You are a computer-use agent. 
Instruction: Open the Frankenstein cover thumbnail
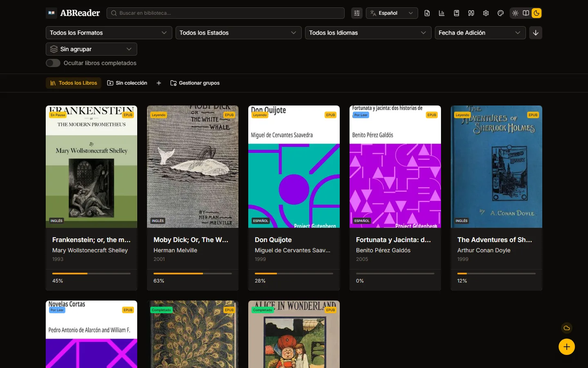[91, 167]
